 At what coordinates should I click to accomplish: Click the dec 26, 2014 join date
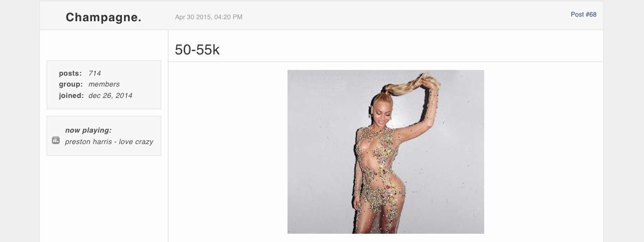coord(110,95)
